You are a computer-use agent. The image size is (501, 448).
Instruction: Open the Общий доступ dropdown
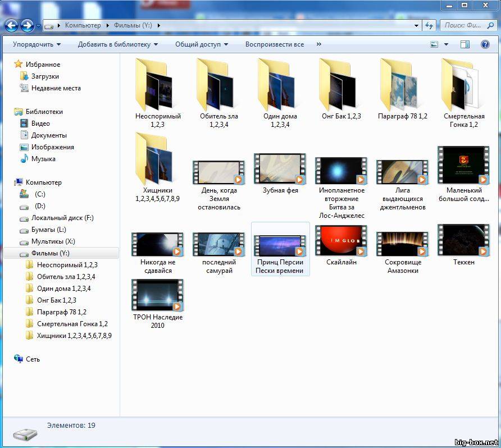pyautogui.click(x=201, y=44)
